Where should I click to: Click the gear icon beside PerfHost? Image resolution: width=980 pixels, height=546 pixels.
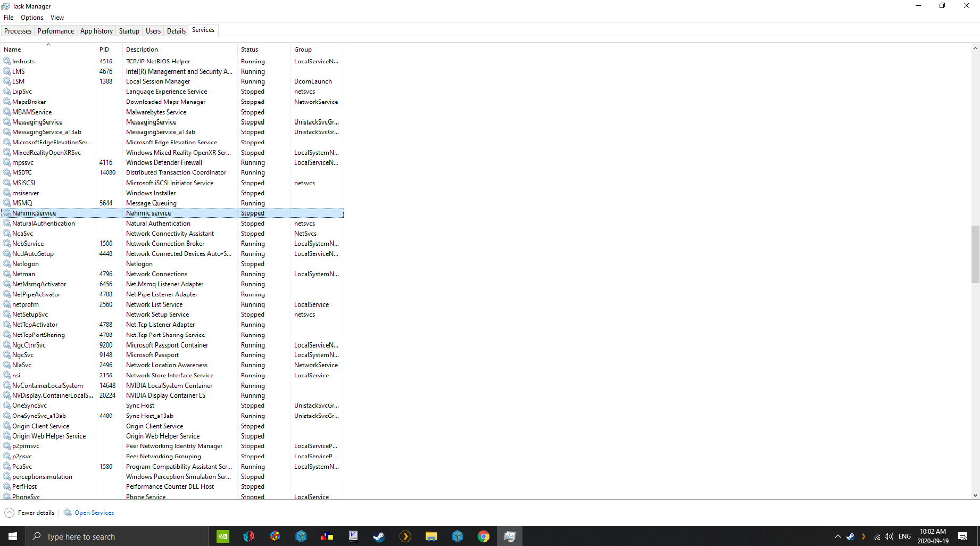(7, 486)
